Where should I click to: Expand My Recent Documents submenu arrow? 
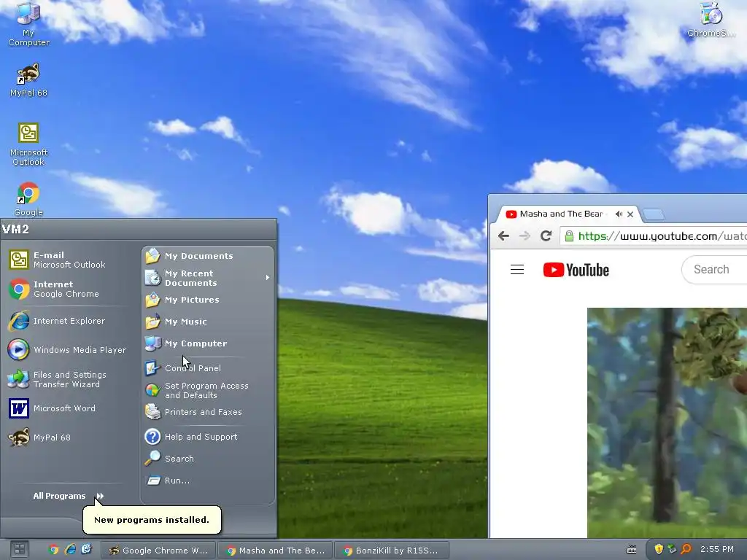pyautogui.click(x=268, y=277)
